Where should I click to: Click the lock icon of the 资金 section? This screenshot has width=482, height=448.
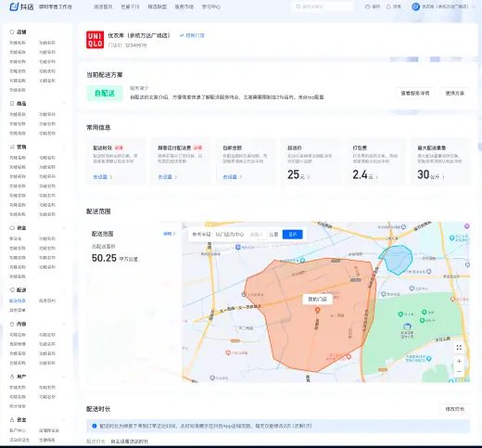12,419
